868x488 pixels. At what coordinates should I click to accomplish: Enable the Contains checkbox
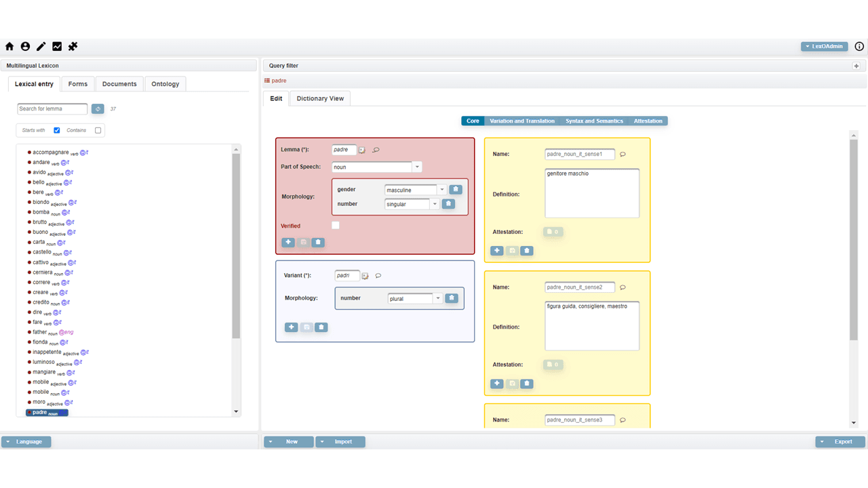click(98, 130)
